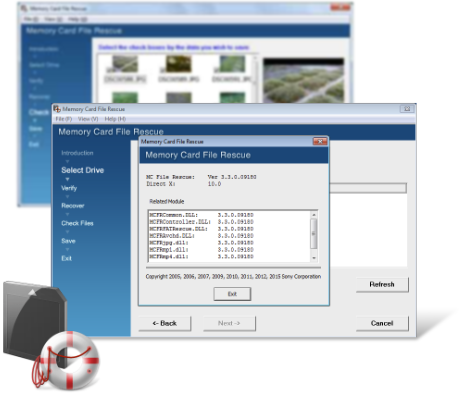Click the Cancel button

coord(382,323)
